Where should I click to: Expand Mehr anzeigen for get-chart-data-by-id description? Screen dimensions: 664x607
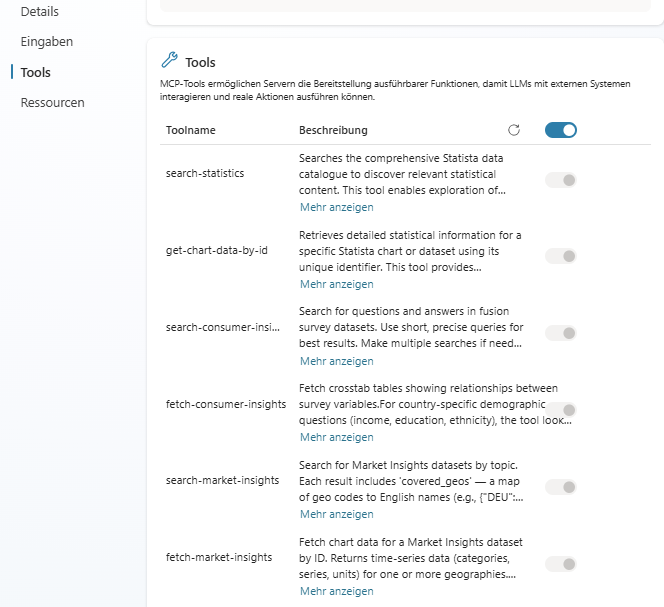[337, 284]
